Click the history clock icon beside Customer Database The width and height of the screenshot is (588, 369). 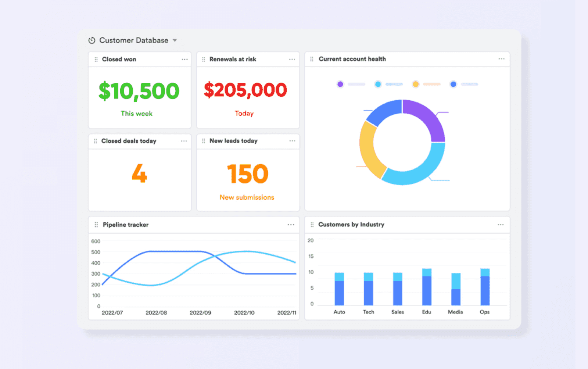(91, 40)
